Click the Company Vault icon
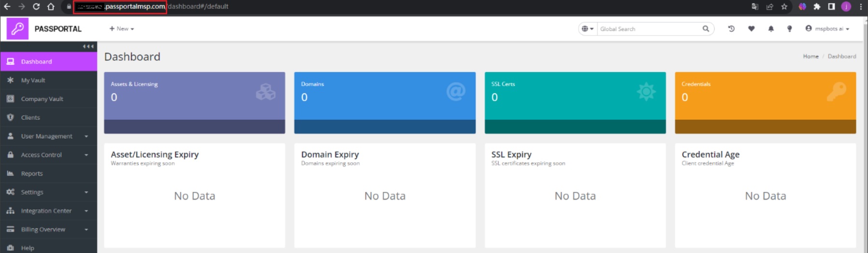This screenshot has height=253, width=868. (10, 98)
